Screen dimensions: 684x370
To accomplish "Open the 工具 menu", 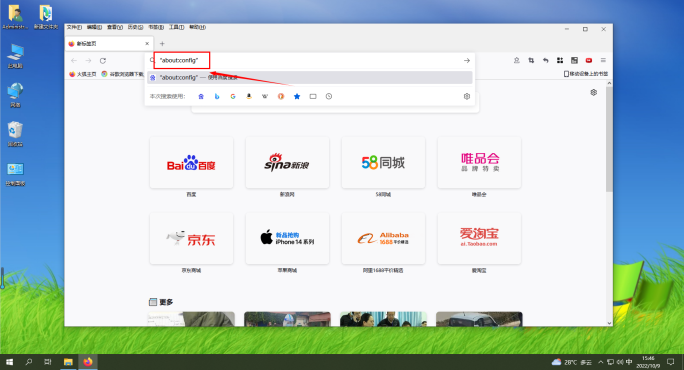I will click(x=177, y=27).
